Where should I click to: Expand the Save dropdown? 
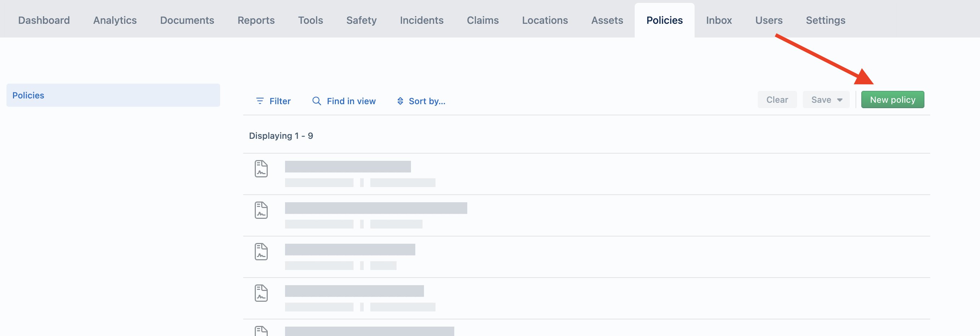point(826,100)
